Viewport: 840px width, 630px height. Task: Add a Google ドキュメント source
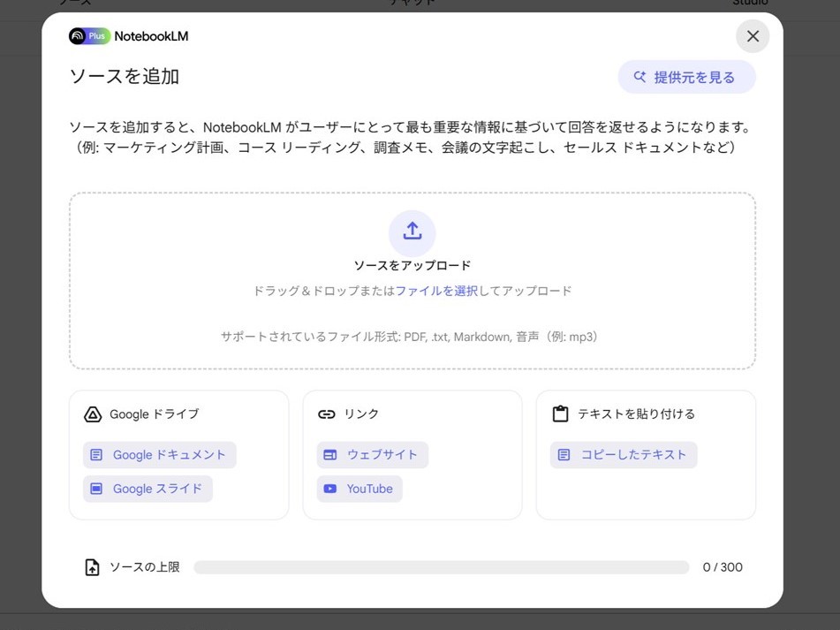(160, 455)
